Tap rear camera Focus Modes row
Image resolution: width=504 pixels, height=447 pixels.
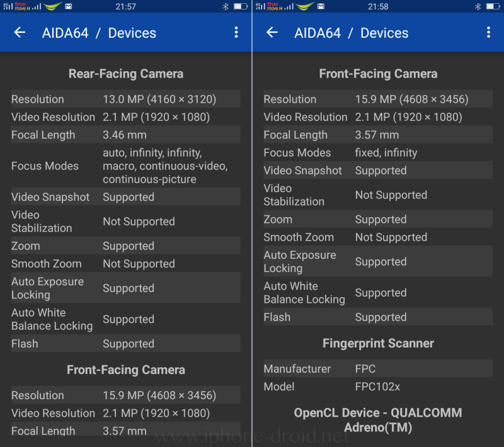125,166
